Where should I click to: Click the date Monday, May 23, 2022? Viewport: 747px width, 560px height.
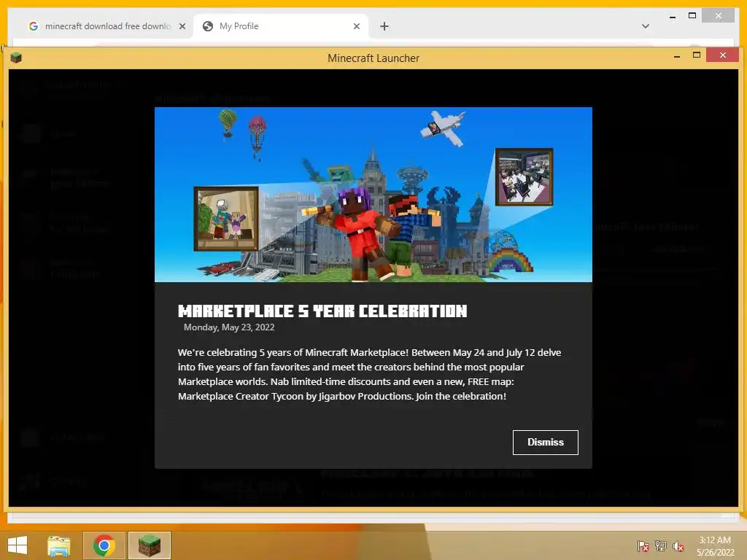(x=229, y=327)
